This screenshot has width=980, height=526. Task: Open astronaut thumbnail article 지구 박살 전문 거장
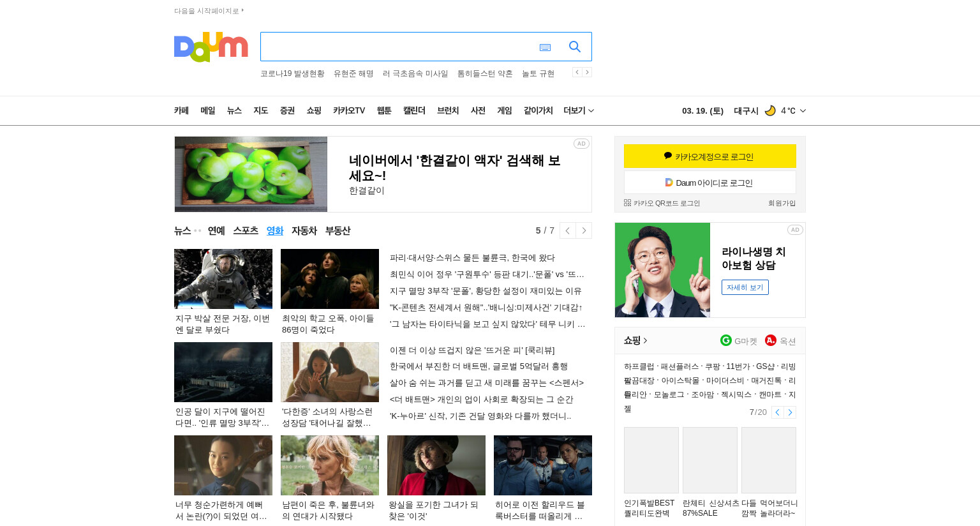223,279
